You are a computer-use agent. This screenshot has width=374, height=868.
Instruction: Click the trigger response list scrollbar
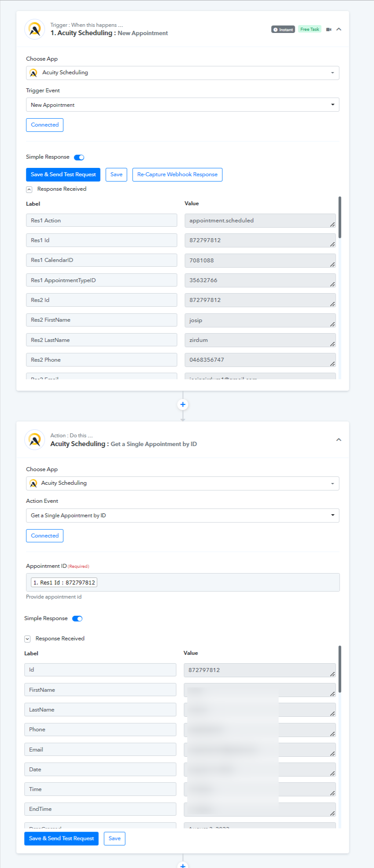point(340,218)
